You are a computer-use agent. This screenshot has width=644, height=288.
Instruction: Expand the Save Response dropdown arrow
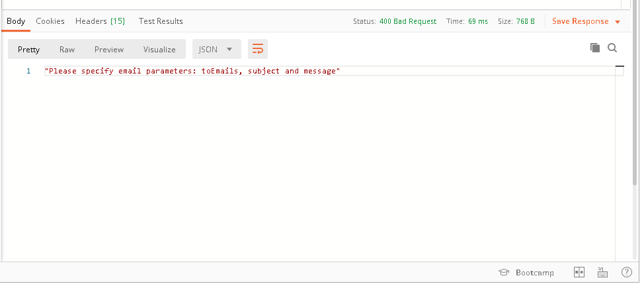pos(618,22)
